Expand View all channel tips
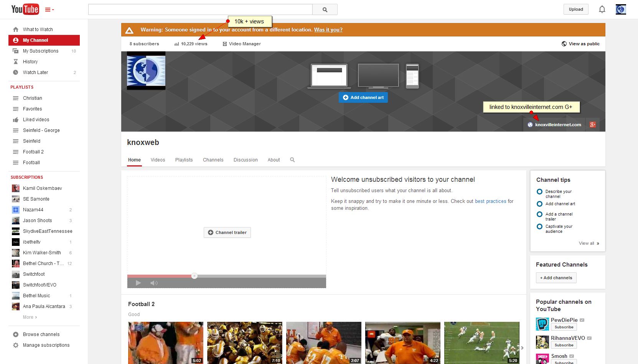 point(589,243)
